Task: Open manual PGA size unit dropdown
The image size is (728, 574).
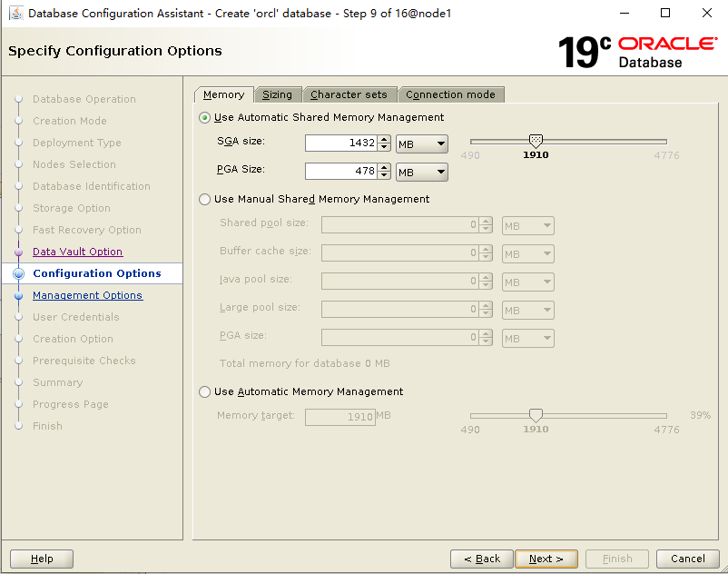Action: pos(528,339)
